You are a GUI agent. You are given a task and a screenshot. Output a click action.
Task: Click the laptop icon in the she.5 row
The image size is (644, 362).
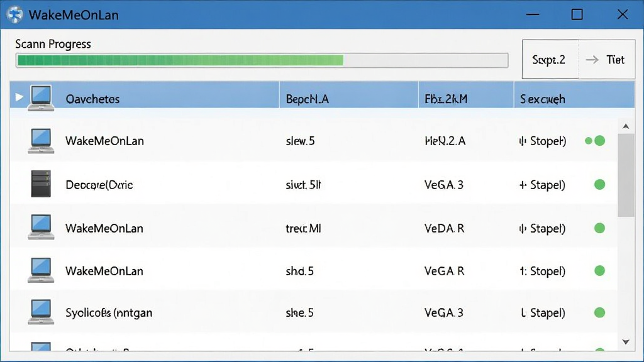41,312
